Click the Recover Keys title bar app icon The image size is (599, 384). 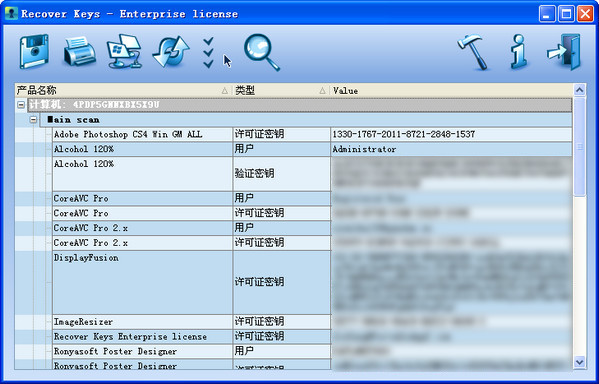point(11,13)
